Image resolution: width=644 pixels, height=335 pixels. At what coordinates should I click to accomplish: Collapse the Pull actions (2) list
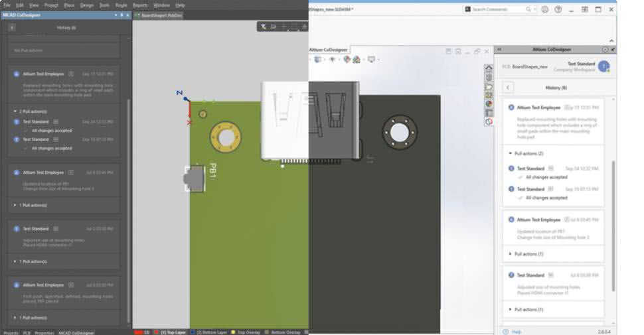coord(510,153)
